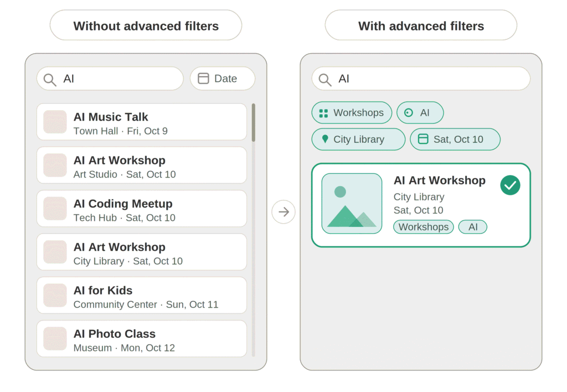Focus the left AI search field
The height and width of the screenshot is (392, 567).
[x=110, y=79]
